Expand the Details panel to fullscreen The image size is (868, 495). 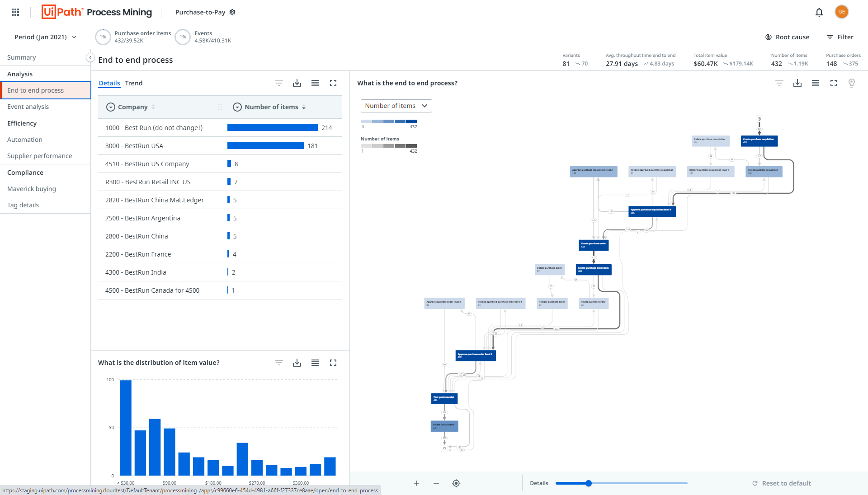point(333,83)
